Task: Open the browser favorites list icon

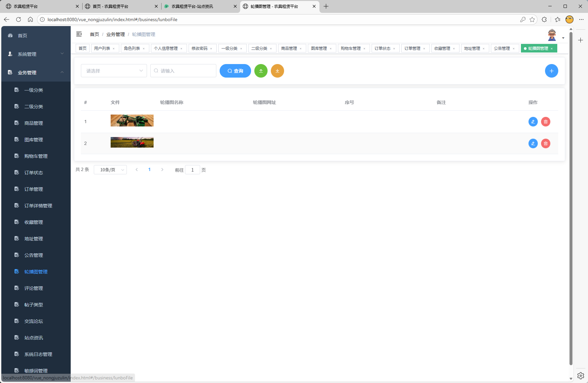Action: 558,19
